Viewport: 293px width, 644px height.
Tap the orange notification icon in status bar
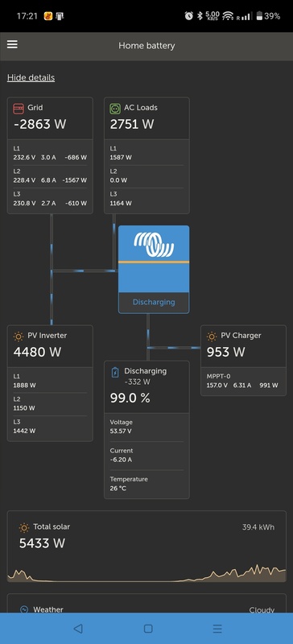[x=48, y=16]
